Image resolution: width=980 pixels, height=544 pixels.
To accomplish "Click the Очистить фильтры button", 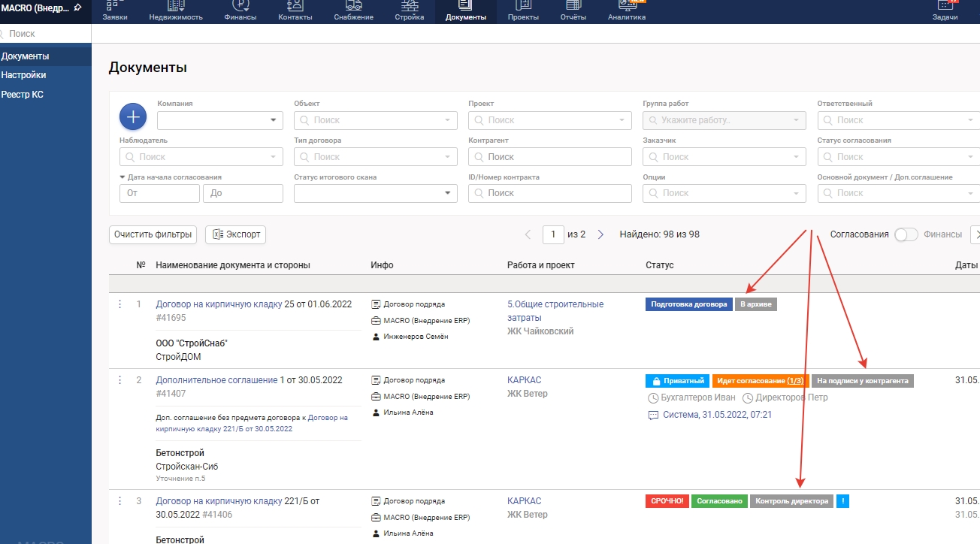I will tap(153, 234).
